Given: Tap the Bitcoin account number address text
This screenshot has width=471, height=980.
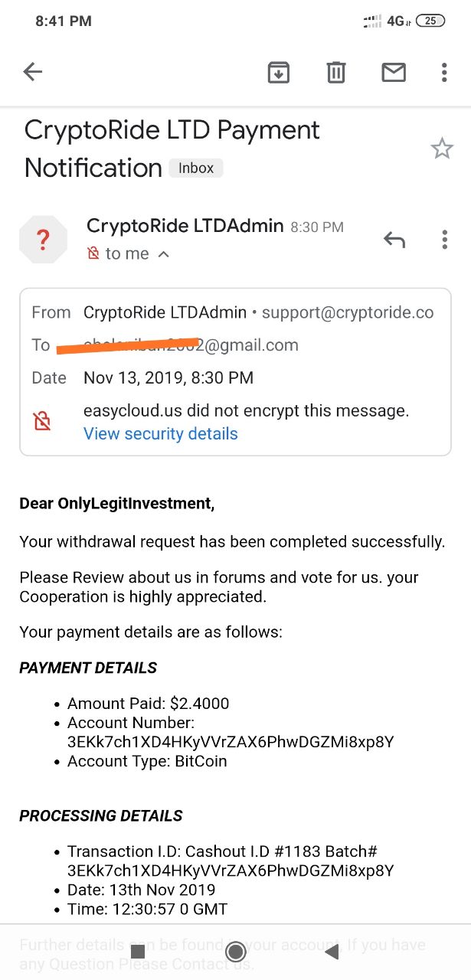Looking at the screenshot, I should (231, 741).
